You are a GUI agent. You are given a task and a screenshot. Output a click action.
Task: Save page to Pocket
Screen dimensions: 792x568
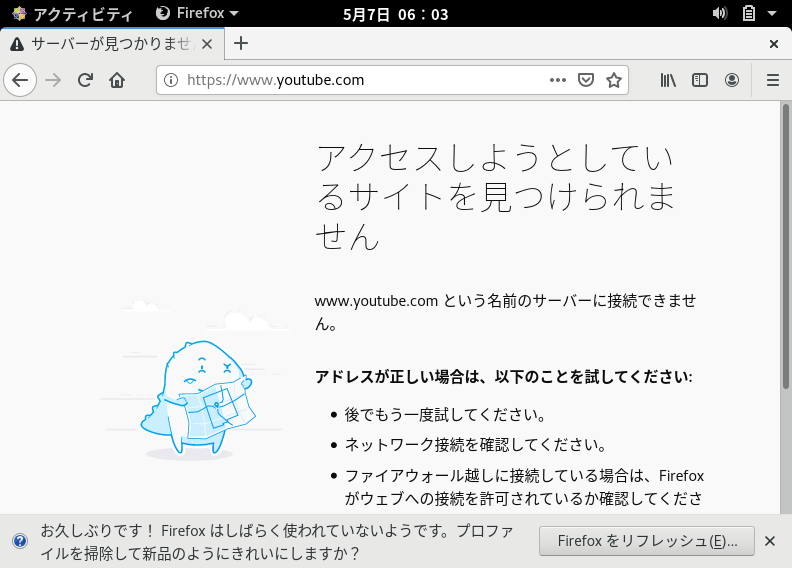[x=585, y=80]
